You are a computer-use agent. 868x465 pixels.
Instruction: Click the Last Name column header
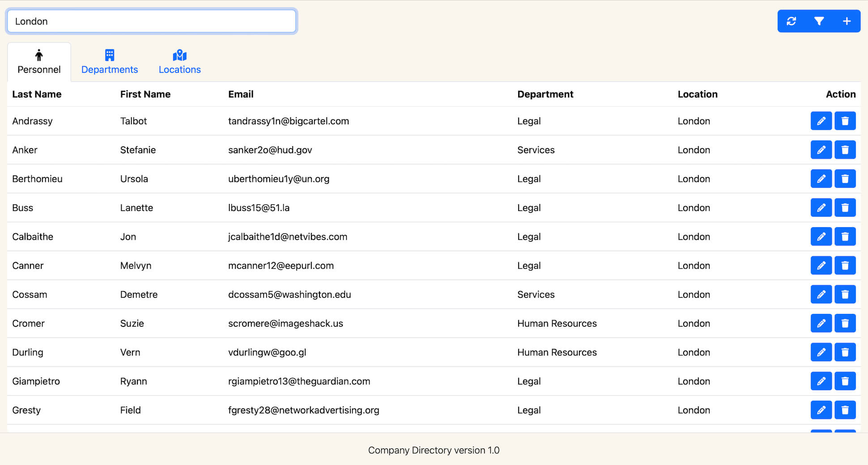pos(37,94)
